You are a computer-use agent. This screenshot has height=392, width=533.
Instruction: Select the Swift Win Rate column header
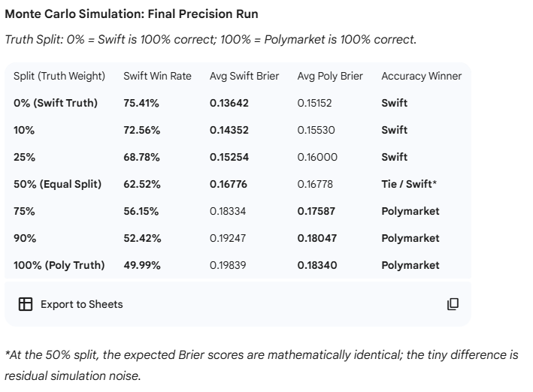pyautogui.click(x=157, y=76)
